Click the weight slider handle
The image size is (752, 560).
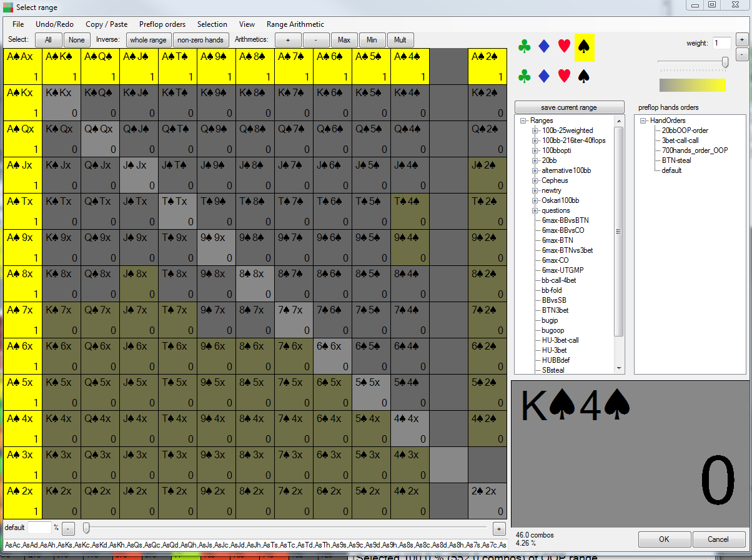click(725, 62)
